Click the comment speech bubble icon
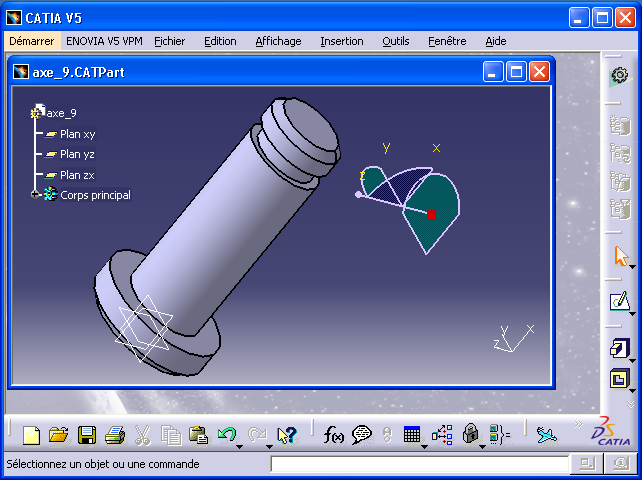This screenshot has width=642, height=480. (x=362, y=435)
